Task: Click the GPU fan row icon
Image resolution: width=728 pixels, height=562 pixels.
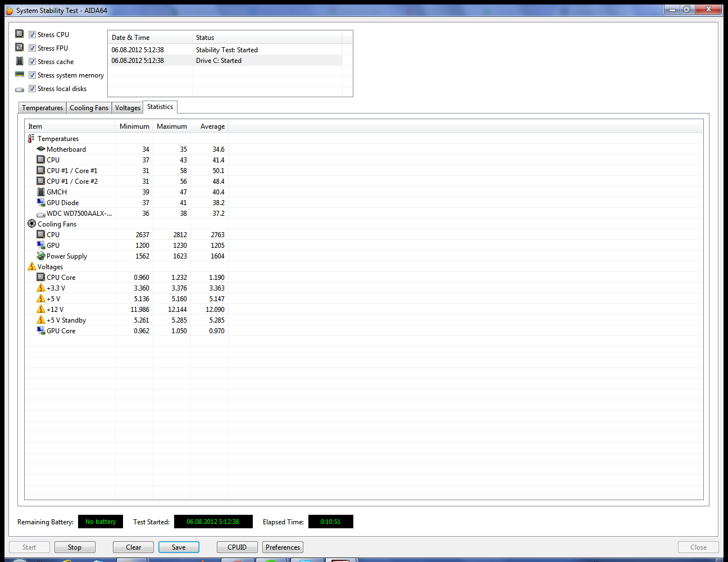Action: 41,245
